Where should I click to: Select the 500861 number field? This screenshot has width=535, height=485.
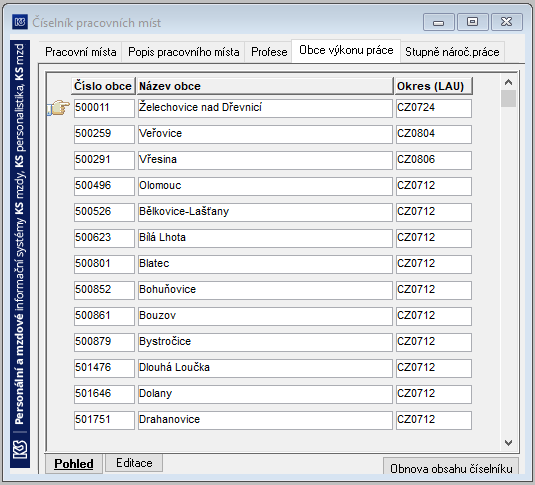104,316
